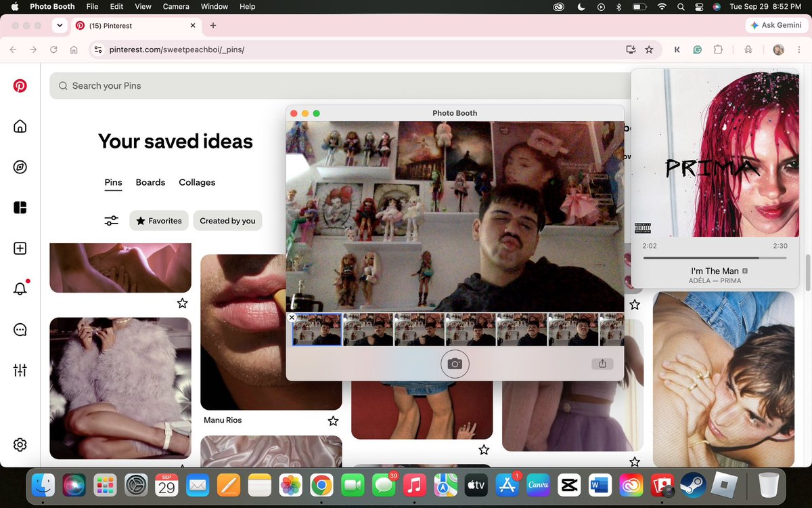Click the Pinterest logo in the sidebar

(x=20, y=86)
